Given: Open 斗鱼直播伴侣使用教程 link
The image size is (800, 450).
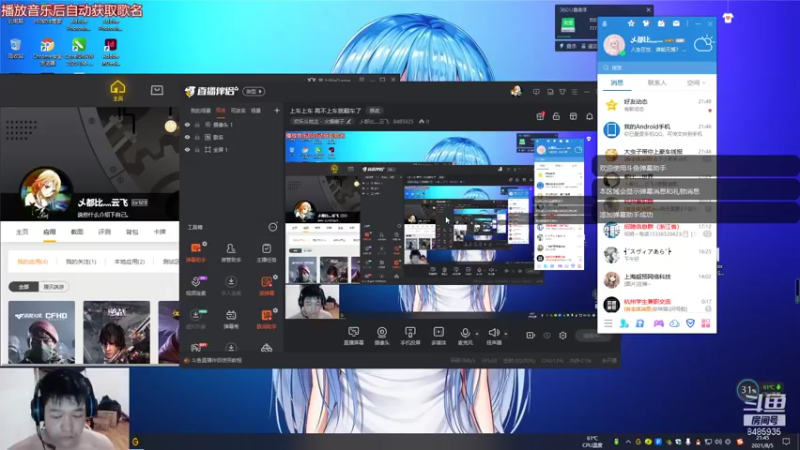Looking at the screenshot, I should (x=216, y=360).
